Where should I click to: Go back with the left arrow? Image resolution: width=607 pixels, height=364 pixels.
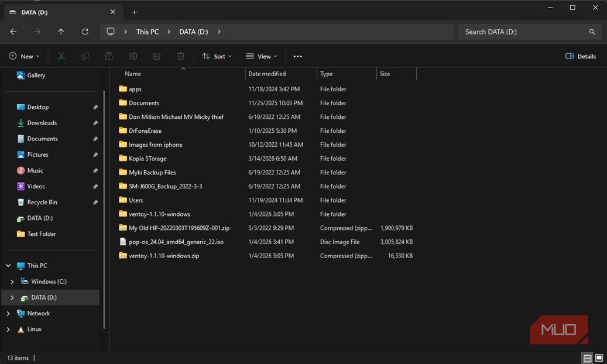[13, 32]
